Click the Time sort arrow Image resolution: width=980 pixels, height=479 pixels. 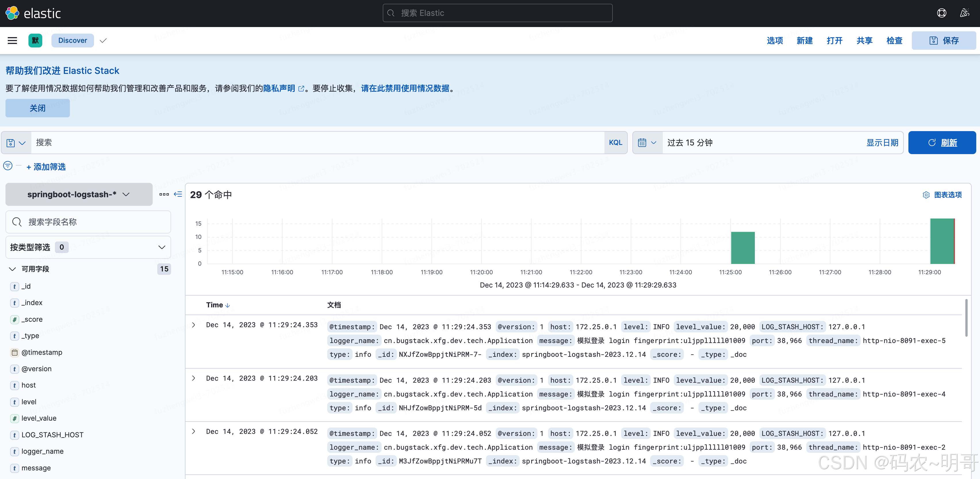click(227, 306)
